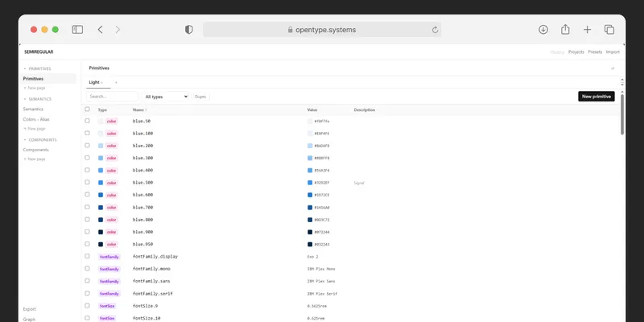
Task: Open the Components page in sidebar
Action: point(35,150)
